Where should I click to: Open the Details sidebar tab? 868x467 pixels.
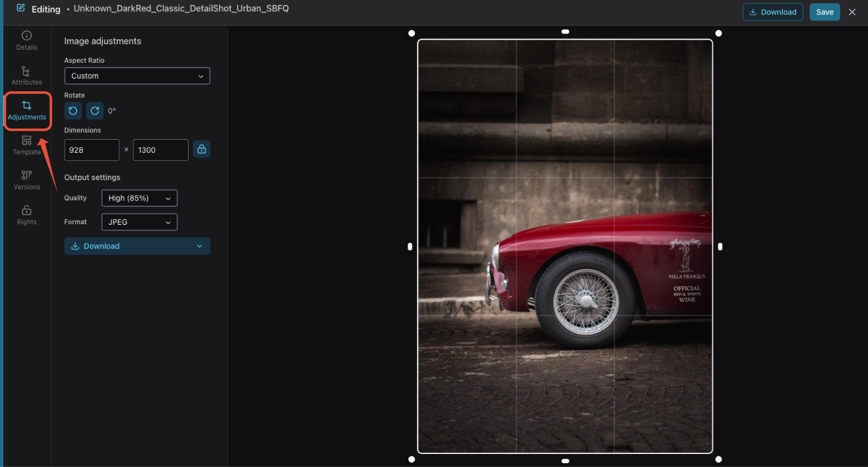(27, 40)
